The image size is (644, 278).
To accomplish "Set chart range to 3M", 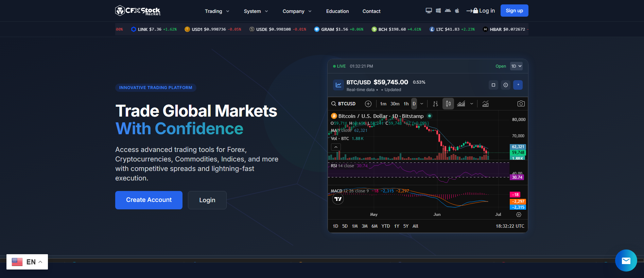I will (x=365, y=226).
